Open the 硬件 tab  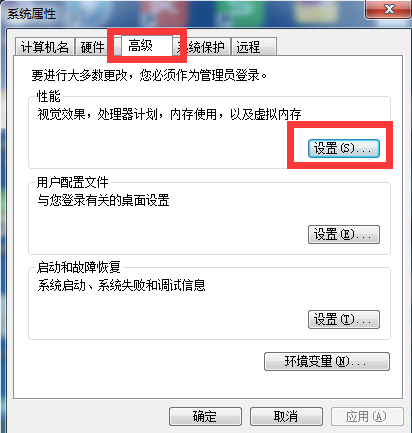tap(92, 47)
